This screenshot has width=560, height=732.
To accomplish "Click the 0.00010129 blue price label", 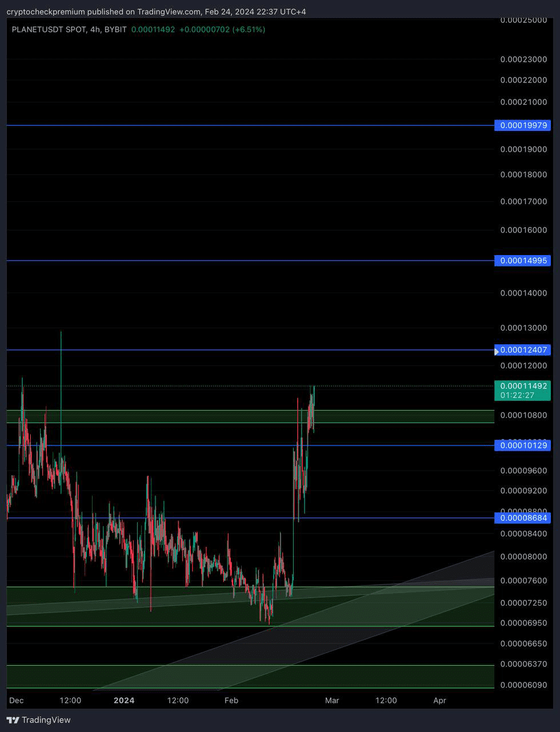I will point(523,445).
